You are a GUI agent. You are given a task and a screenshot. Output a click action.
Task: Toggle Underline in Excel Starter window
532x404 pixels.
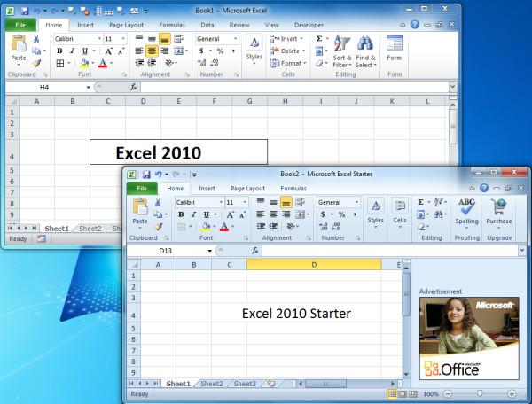pyautogui.click(x=207, y=214)
